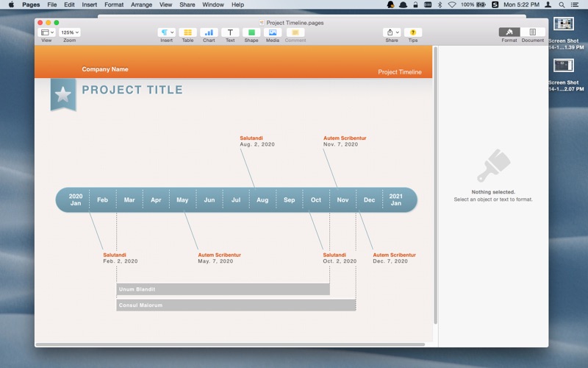Select the Unum Blandit gray bar
This screenshot has width=588, height=368.
pyautogui.click(x=223, y=289)
